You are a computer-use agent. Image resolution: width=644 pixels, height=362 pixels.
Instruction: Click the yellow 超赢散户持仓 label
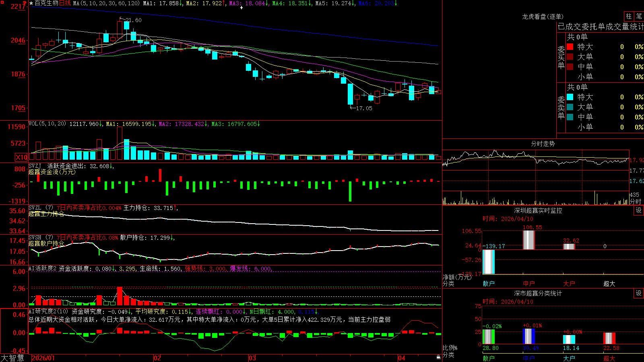tap(46, 243)
